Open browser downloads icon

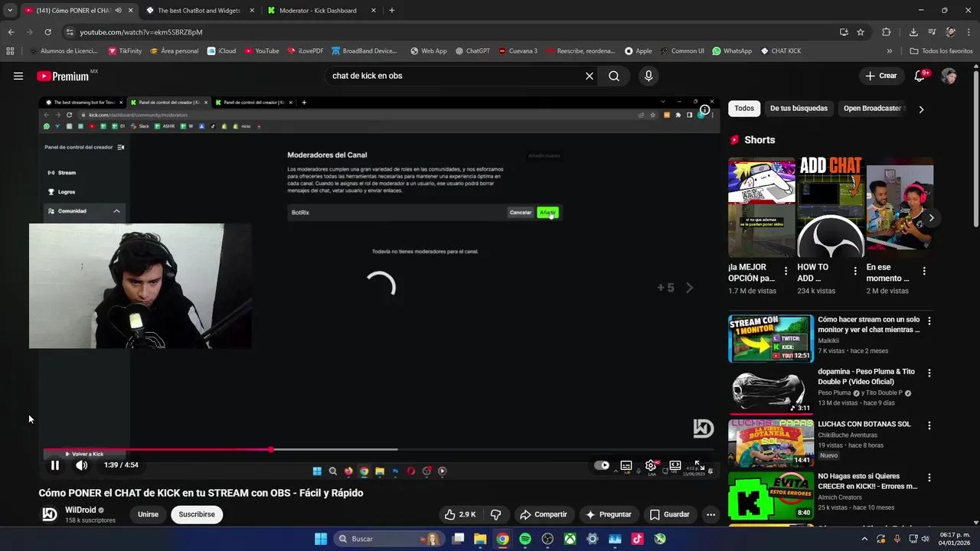[913, 32]
